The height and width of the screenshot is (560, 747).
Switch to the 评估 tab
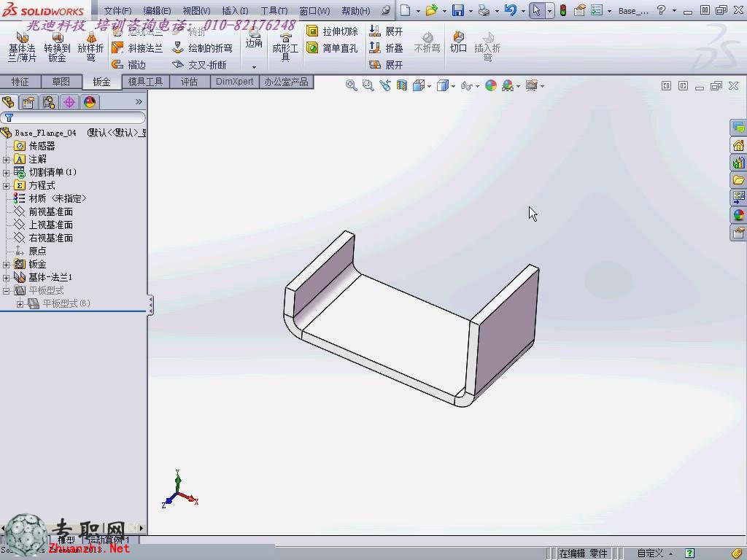pos(189,82)
